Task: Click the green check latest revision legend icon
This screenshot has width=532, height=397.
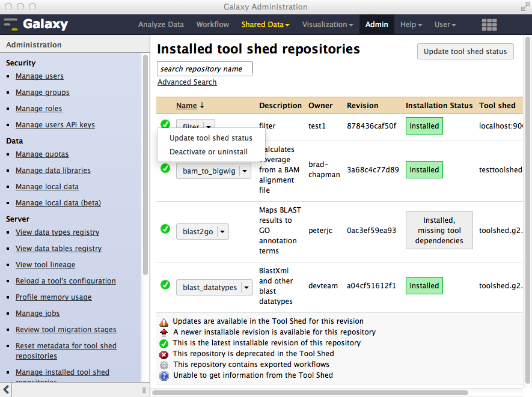Action: click(164, 344)
